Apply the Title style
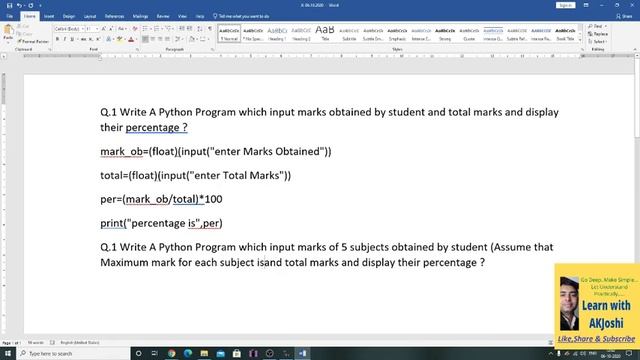Screen dimensions: 640x360 (325, 33)
